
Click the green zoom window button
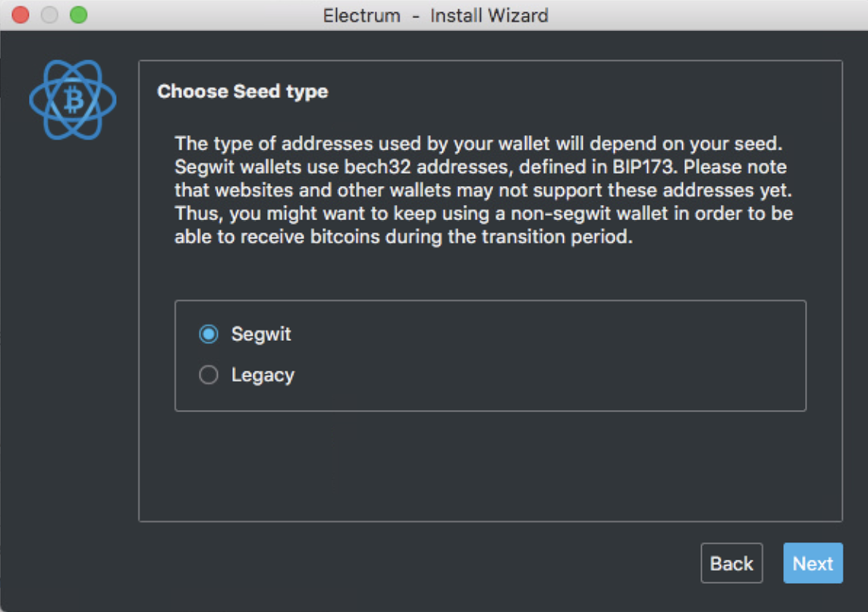79,15
